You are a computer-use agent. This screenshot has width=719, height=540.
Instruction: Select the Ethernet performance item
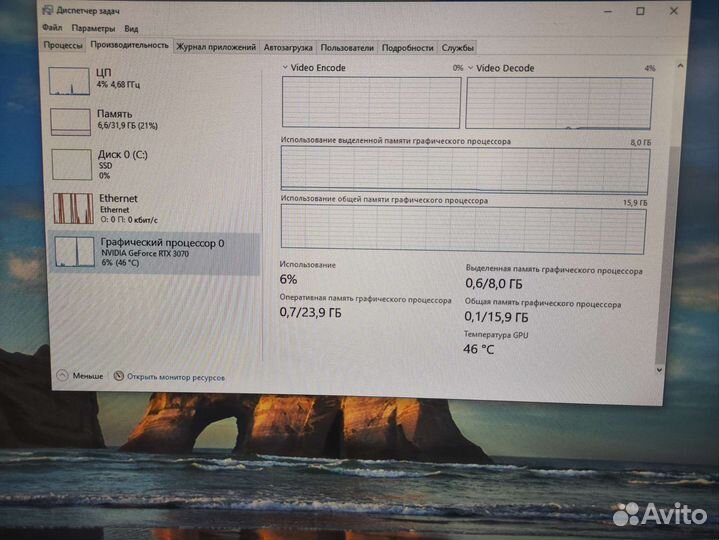[x=155, y=208]
